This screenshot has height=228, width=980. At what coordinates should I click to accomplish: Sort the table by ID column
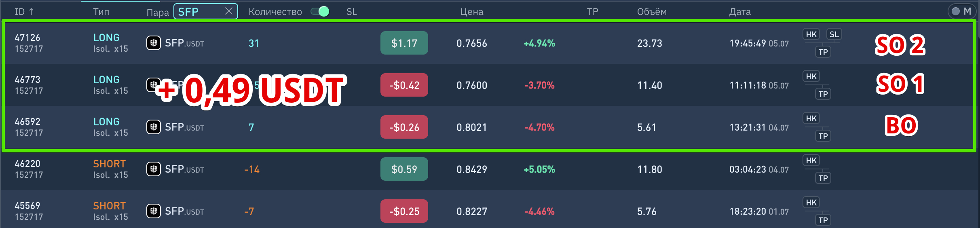tap(24, 12)
